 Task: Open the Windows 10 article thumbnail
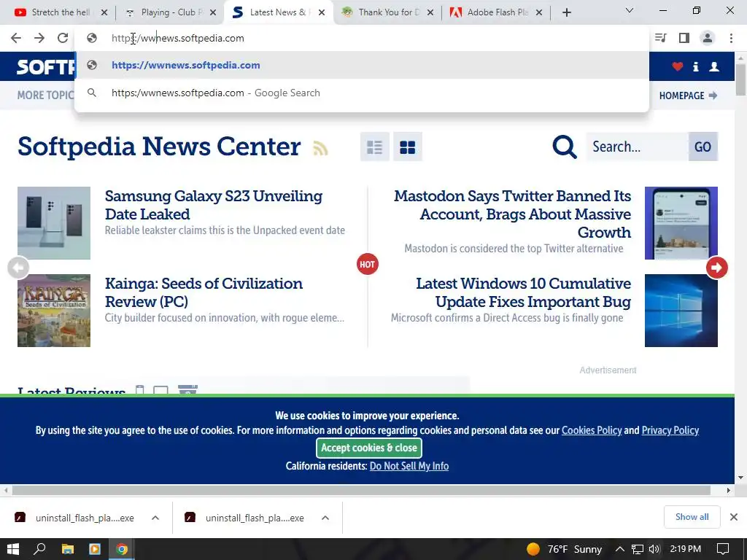pos(681,311)
